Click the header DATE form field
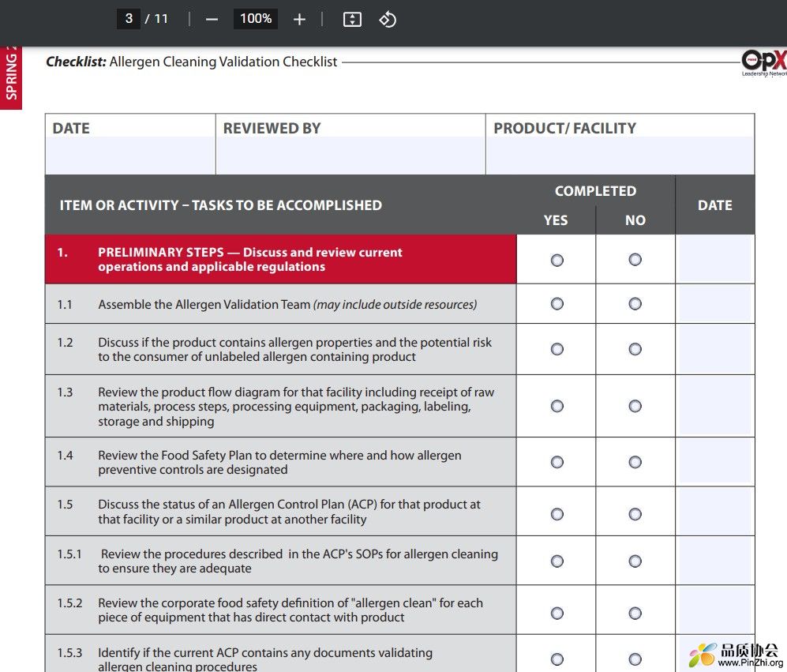The width and height of the screenshot is (787, 672). [x=130, y=156]
